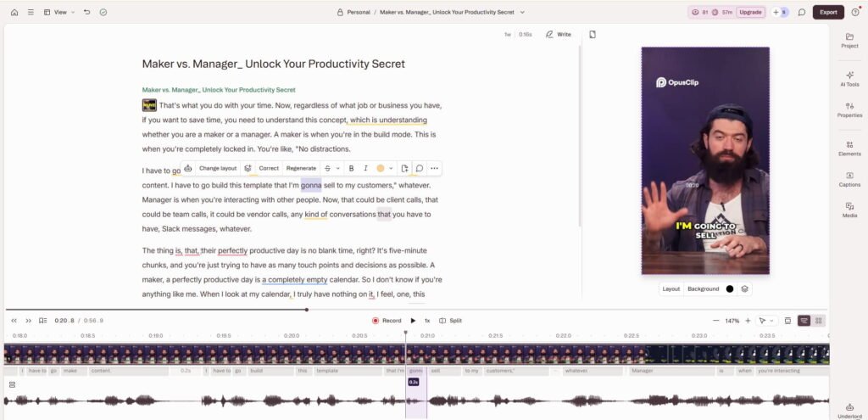Click the orange highlight color swatch

pyautogui.click(x=381, y=168)
